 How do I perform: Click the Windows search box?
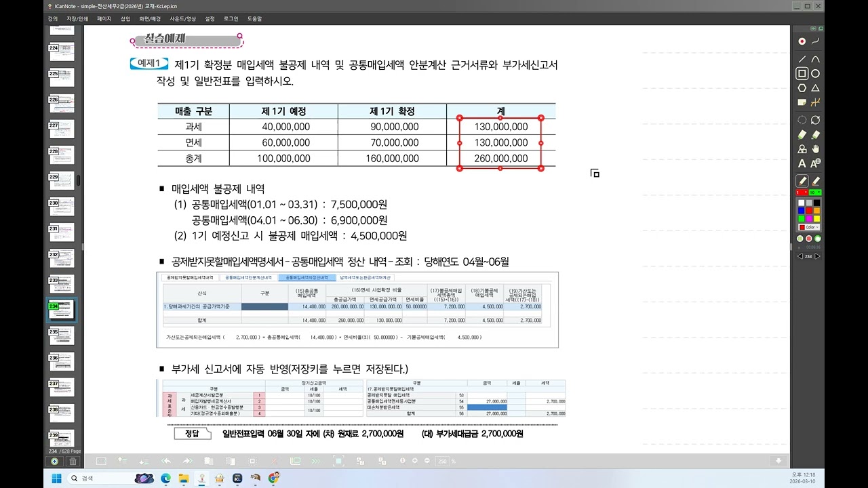tap(112, 479)
